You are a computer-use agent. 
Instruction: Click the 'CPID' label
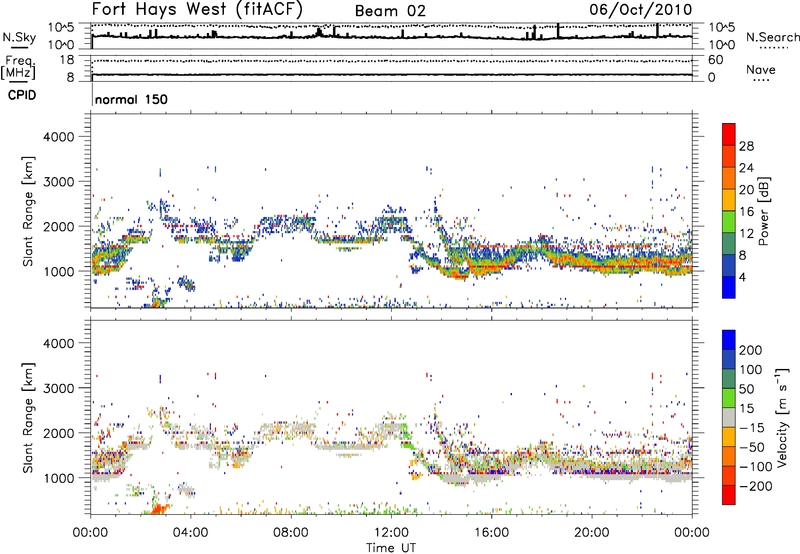(x=22, y=95)
